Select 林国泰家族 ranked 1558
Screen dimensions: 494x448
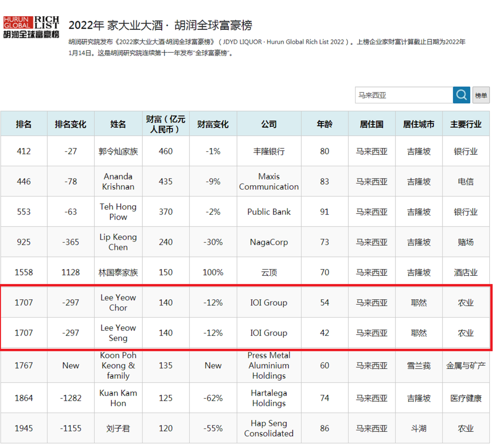[118, 272]
